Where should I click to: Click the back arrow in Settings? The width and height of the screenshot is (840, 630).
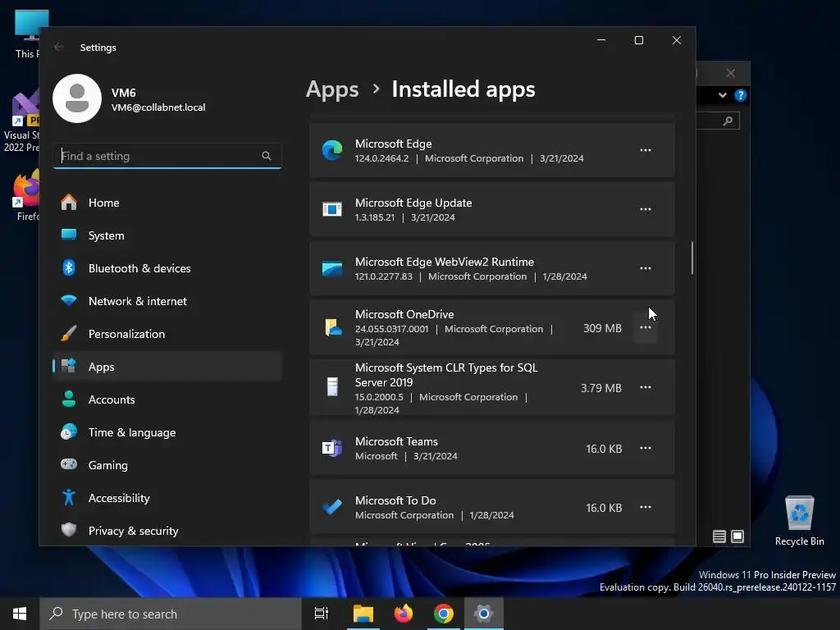tap(59, 47)
